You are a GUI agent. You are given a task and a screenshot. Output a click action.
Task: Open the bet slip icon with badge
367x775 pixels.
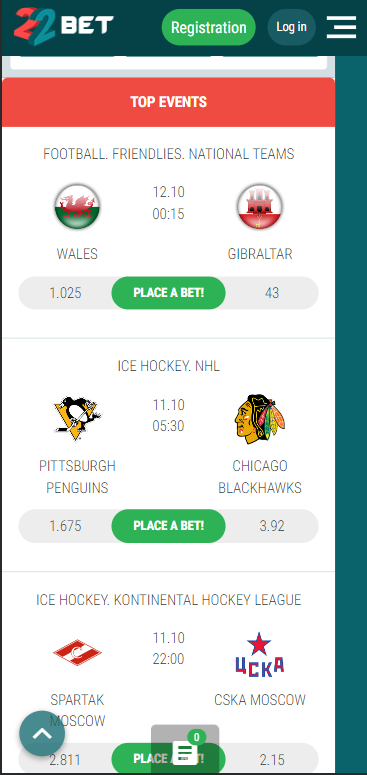pyautogui.click(x=185, y=749)
